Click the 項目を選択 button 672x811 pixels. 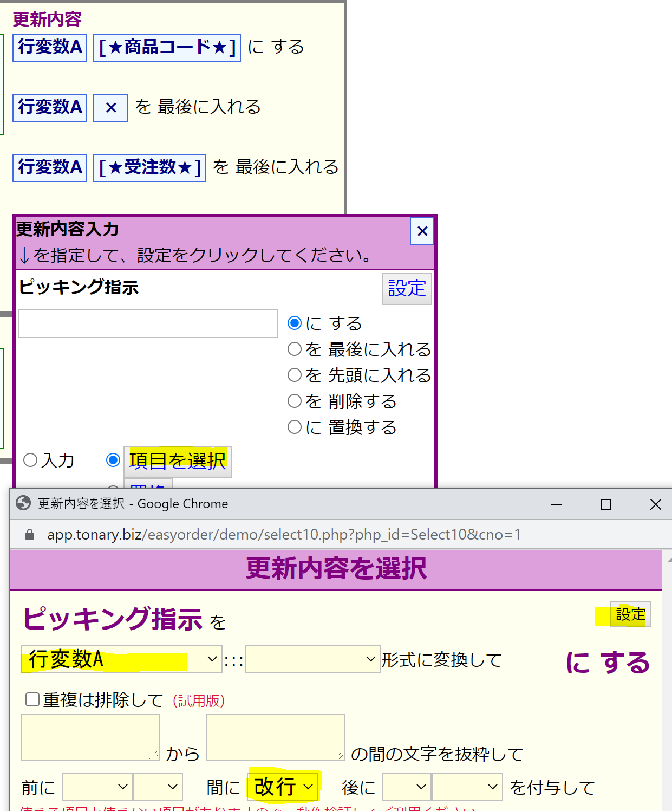pos(177,461)
